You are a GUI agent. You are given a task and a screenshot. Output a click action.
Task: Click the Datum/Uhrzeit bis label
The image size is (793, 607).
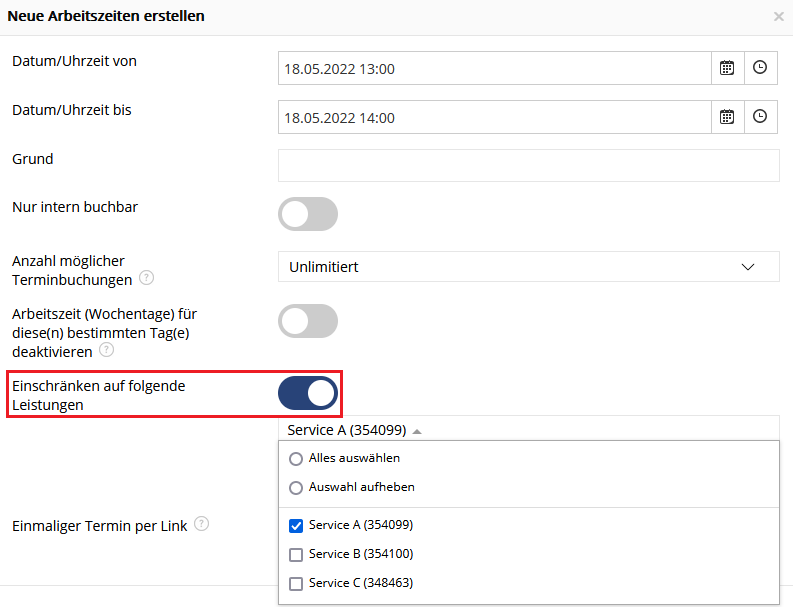point(72,110)
